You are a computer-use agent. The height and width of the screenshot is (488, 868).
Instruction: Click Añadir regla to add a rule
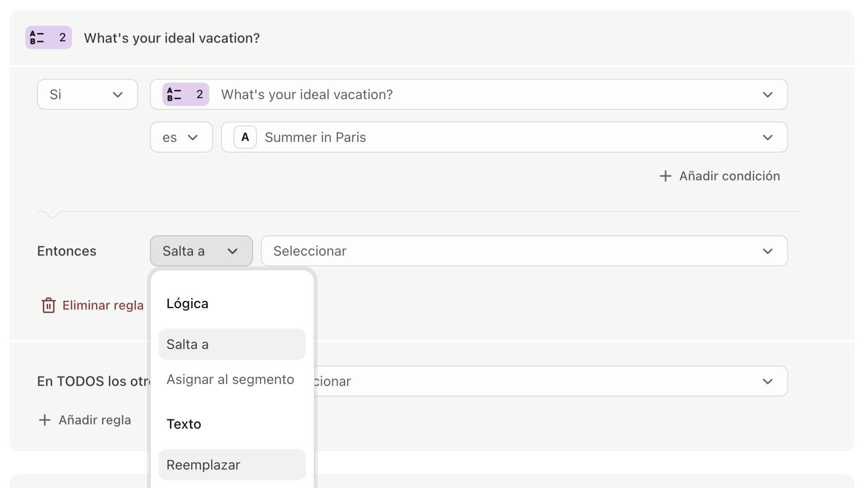94,420
